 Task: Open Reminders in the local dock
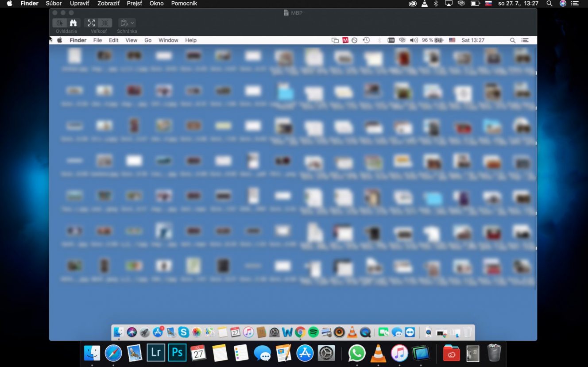point(241,353)
